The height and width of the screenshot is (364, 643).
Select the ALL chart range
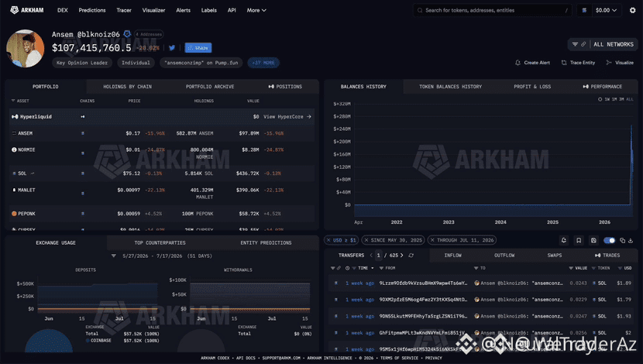tap(630, 99)
